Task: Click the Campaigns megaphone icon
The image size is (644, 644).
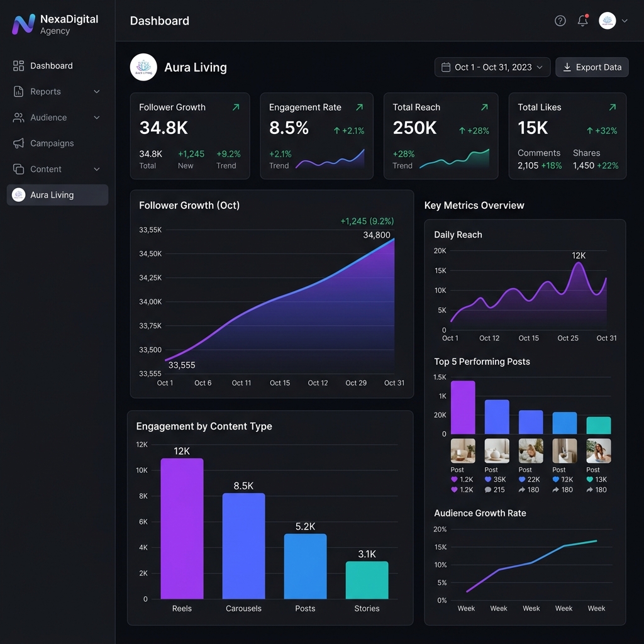Action: tap(18, 143)
